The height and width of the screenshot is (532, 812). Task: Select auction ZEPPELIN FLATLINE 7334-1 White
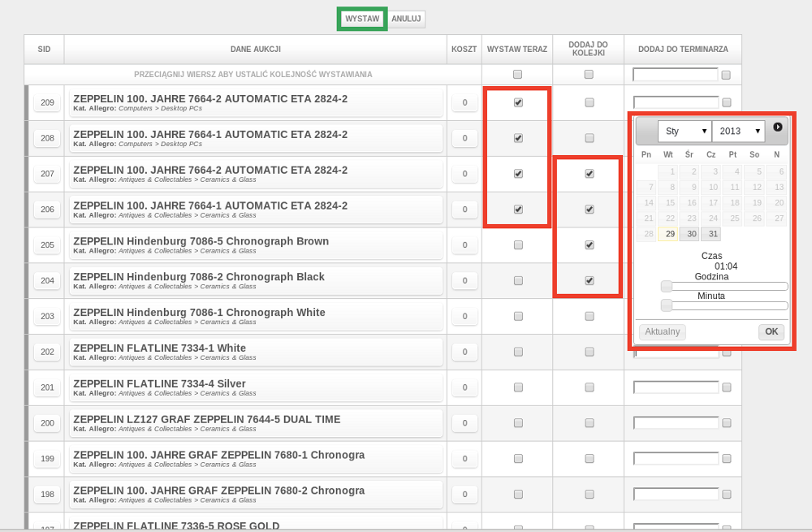[x=256, y=352]
